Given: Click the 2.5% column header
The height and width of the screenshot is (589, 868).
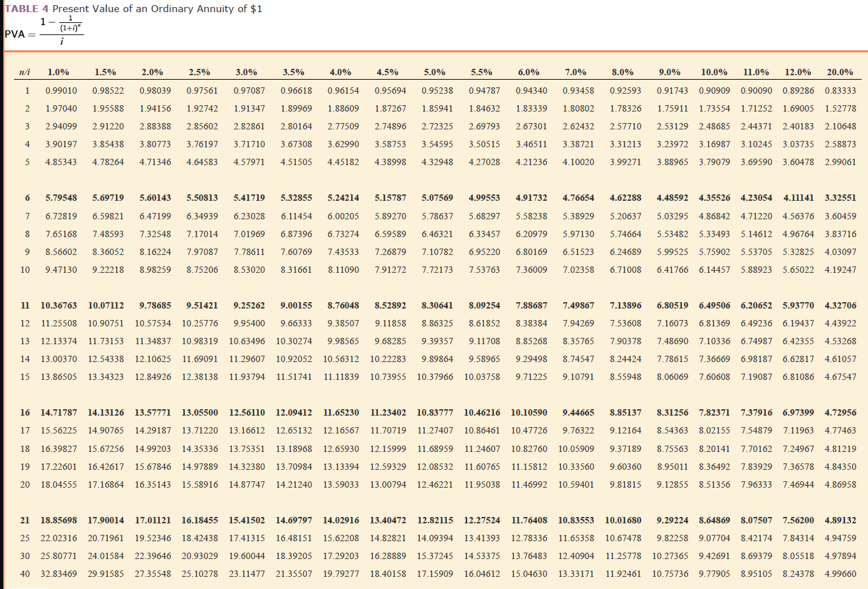Looking at the screenshot, I should tap(199, 72).
